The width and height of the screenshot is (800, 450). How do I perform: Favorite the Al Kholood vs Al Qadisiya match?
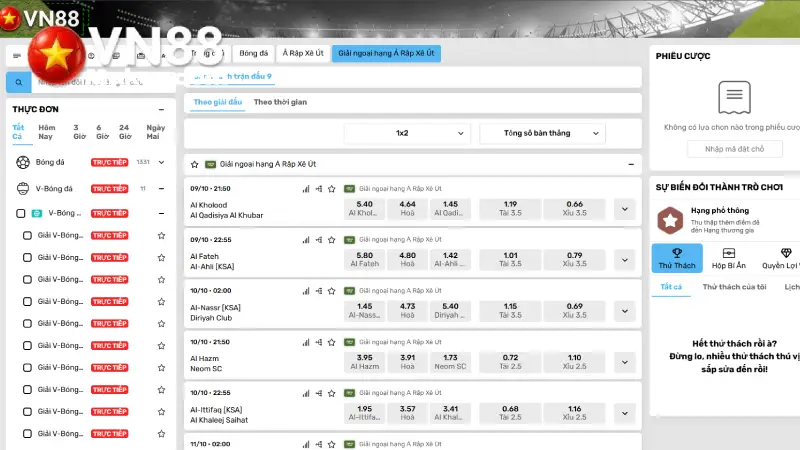pos(332,189)
